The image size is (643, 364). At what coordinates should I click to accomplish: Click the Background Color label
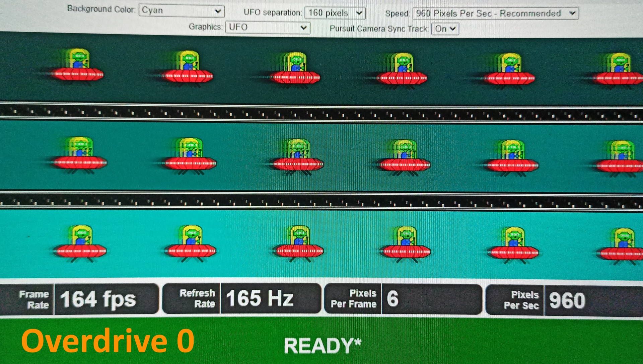(x=101, y=9)
